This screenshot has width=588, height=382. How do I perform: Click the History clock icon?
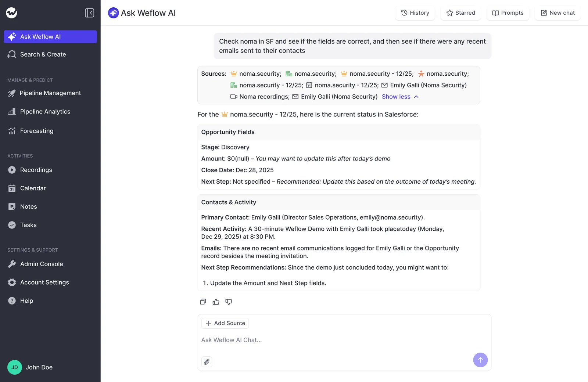pyautogui.click(x=404, y=13)
